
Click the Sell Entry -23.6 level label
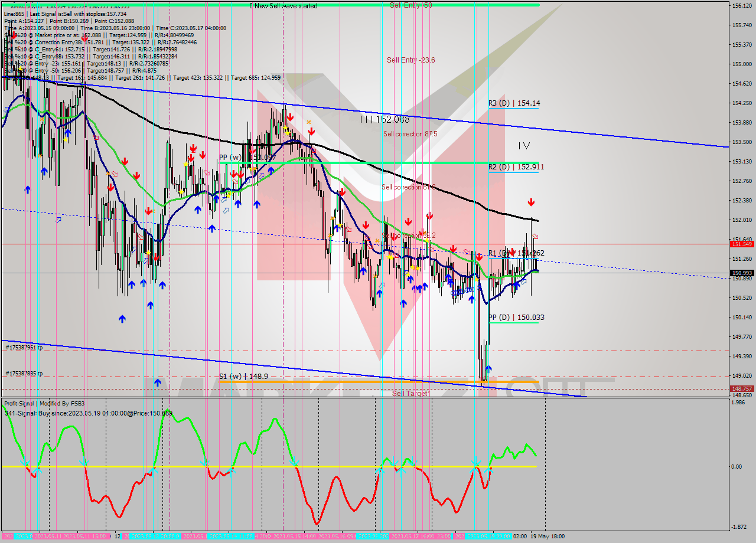(410, 60)
